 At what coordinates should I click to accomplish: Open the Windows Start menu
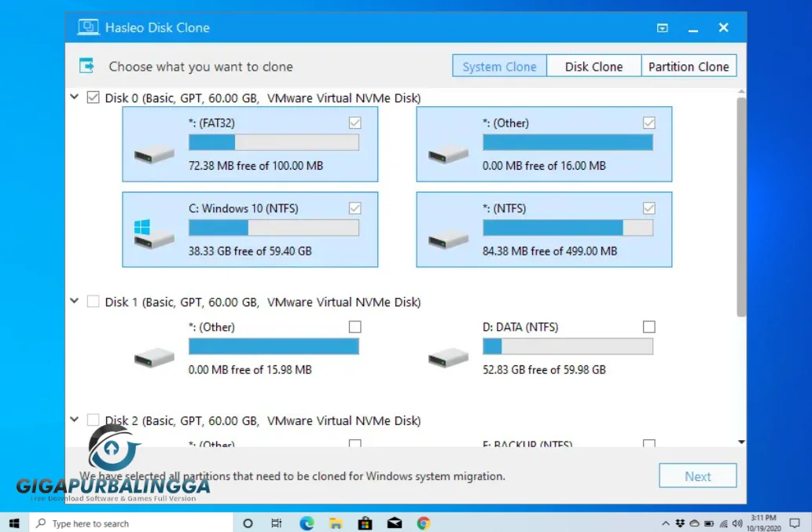click(x=14, y=523)
